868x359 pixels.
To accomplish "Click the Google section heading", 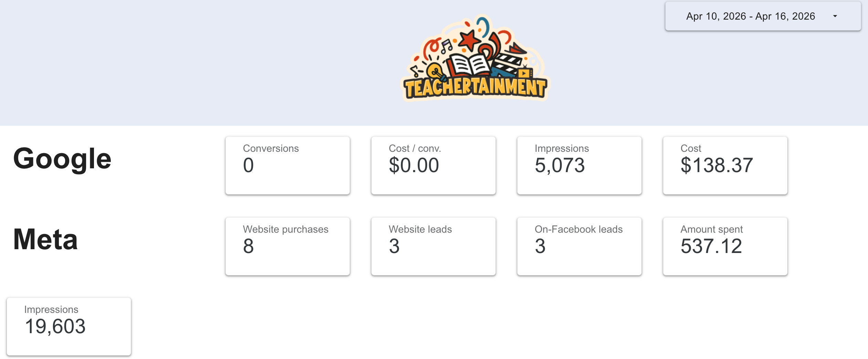I will tap(63, 158).
